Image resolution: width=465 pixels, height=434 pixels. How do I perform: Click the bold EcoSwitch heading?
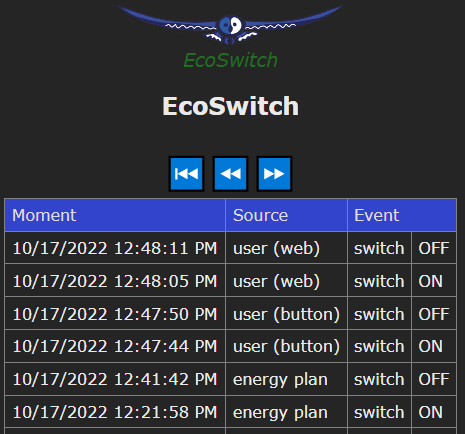click(x=230, y=106)
